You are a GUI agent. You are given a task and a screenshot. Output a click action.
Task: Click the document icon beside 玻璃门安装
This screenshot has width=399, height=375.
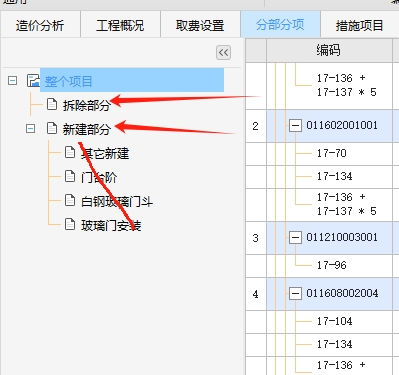click(70, 224)
